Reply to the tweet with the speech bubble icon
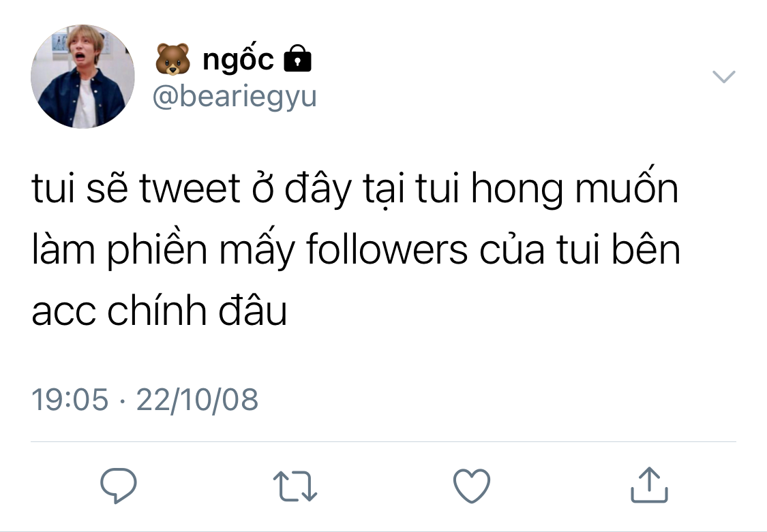The height and width of the screenshot is (532, 767). click(119, 485)
